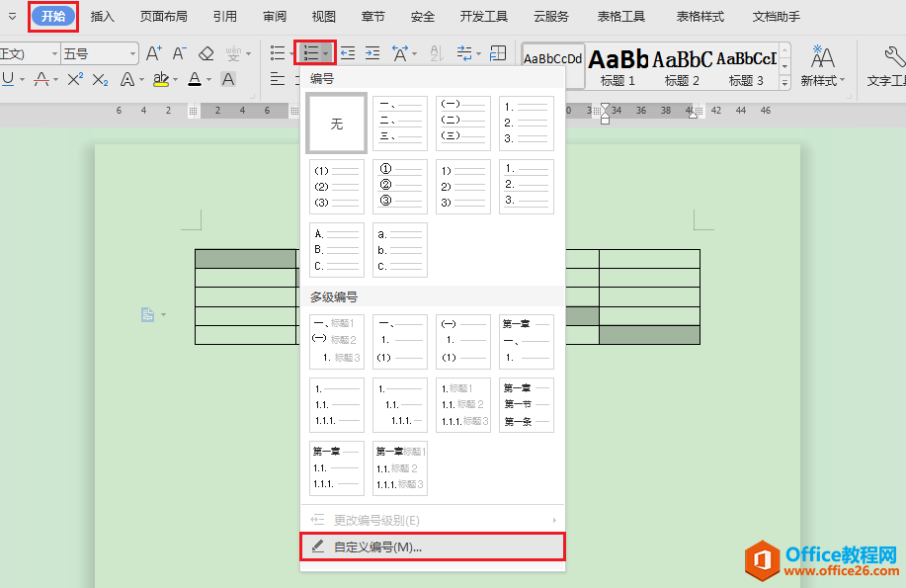The height and width of the screenshot is (588, 906).
Task: Open the 表格样式 tab
Action: 700,17
